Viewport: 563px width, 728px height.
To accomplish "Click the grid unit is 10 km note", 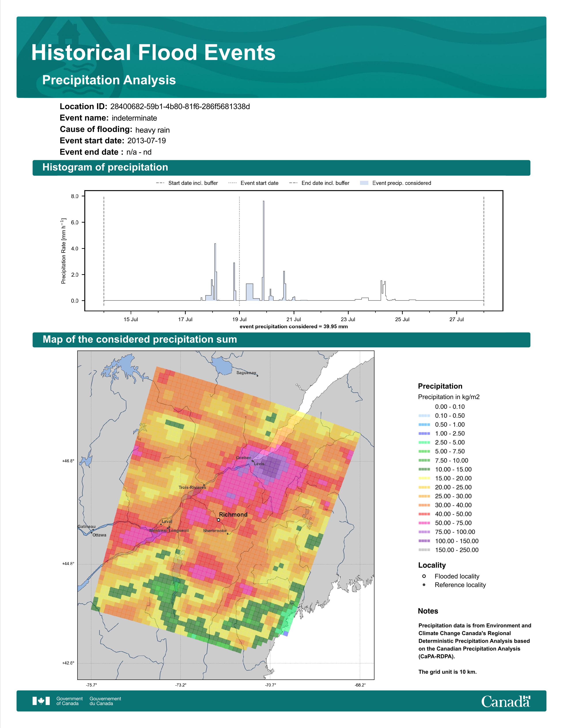I will (447, 672).
